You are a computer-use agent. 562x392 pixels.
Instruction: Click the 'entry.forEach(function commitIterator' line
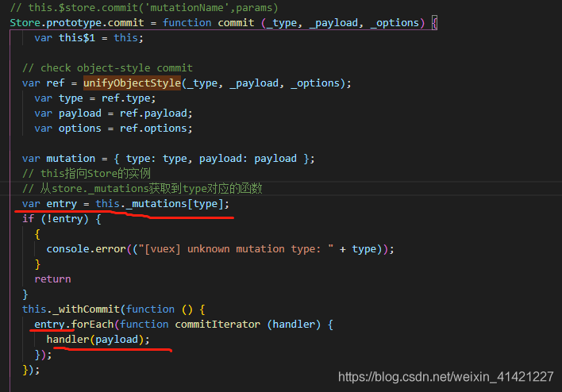coord(183,325)
